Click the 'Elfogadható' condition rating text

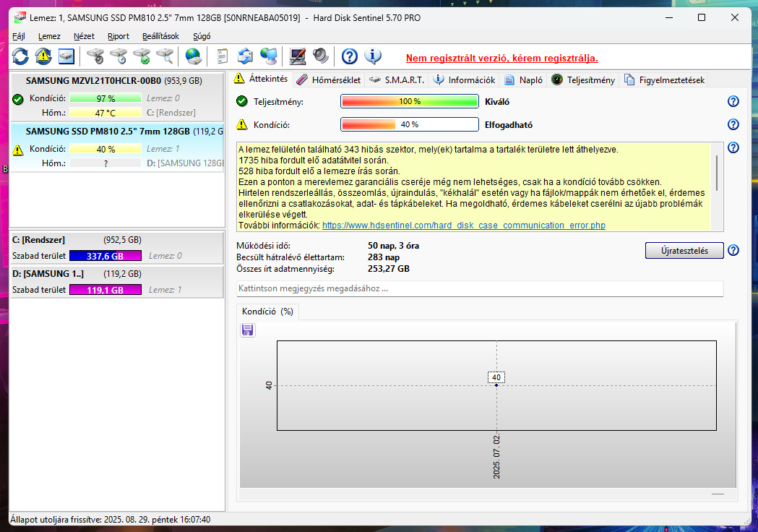coord(509,125)
